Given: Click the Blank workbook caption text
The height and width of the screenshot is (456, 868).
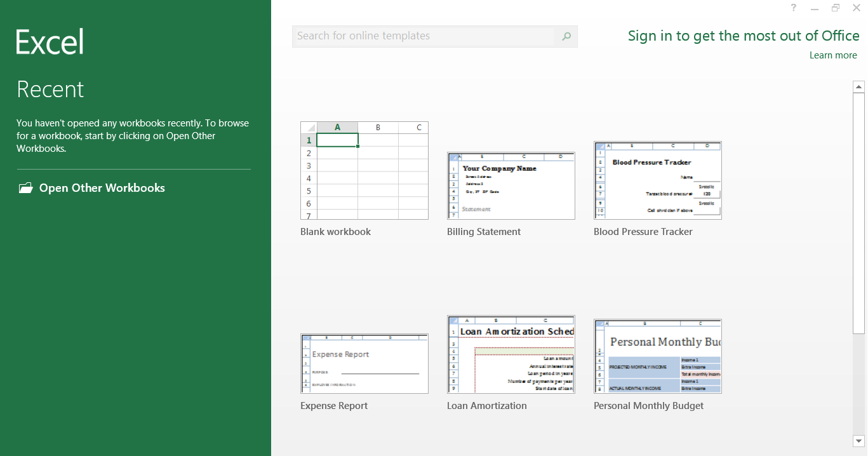Looking at the screenshot, I should (x=335, y=232).
